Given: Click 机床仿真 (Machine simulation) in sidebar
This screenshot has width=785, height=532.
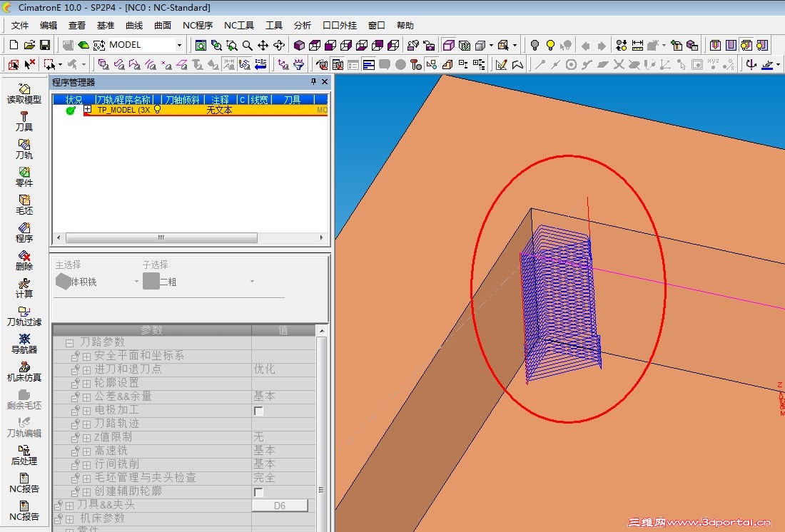Looking at the screenshot, I should 24,372.
